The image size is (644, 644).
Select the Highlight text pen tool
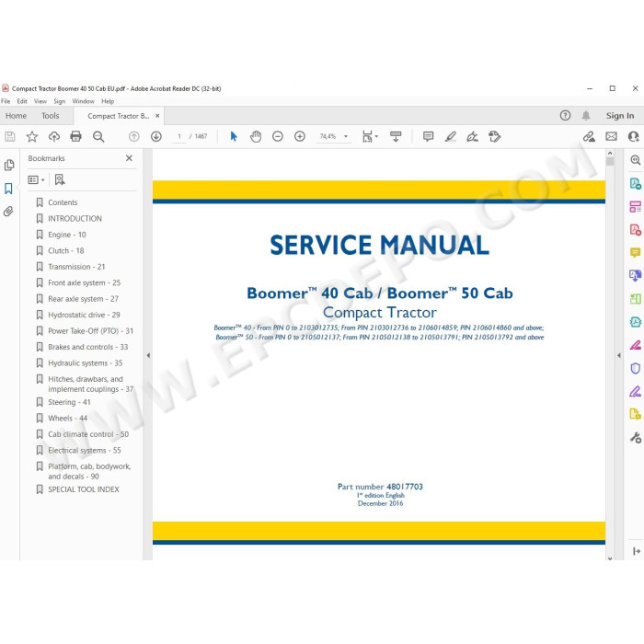451,136
